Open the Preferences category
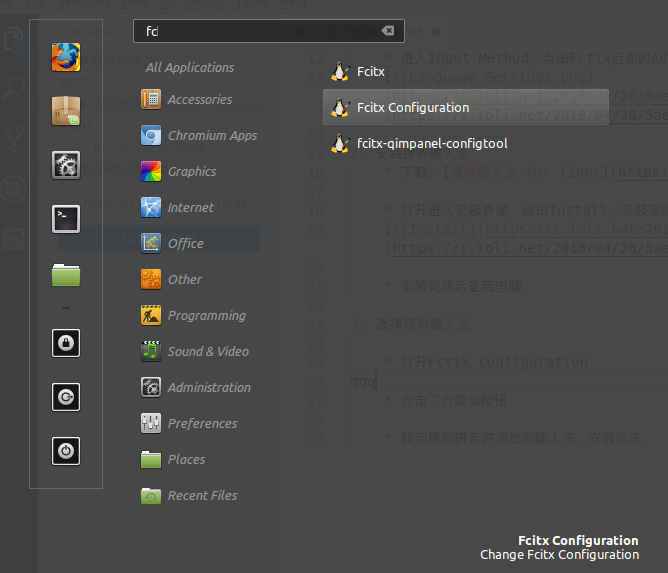This screenshot has width=668, height=573. [190, 423]
